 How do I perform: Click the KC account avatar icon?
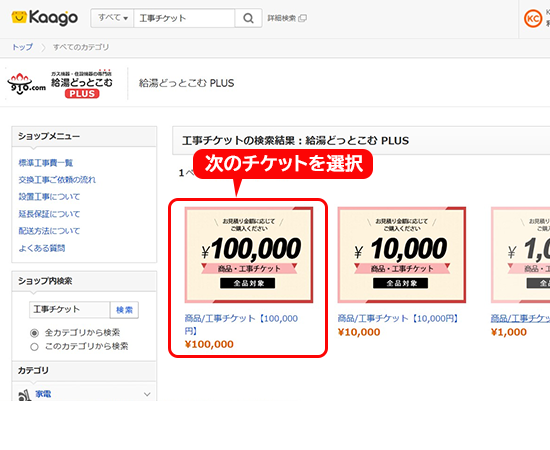click(533, 18)
